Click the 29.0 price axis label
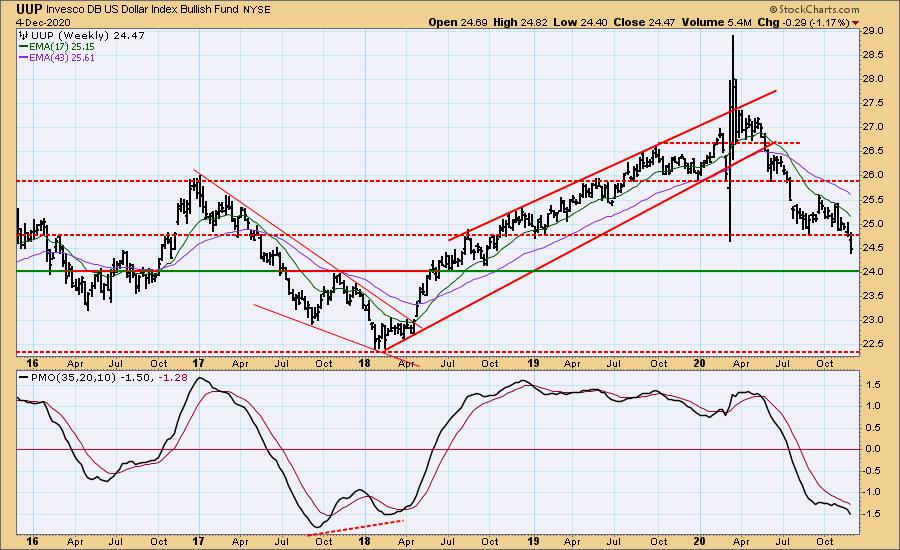This screenshot has height=550, width=900. pyautogui.click(x=872, y=31)
